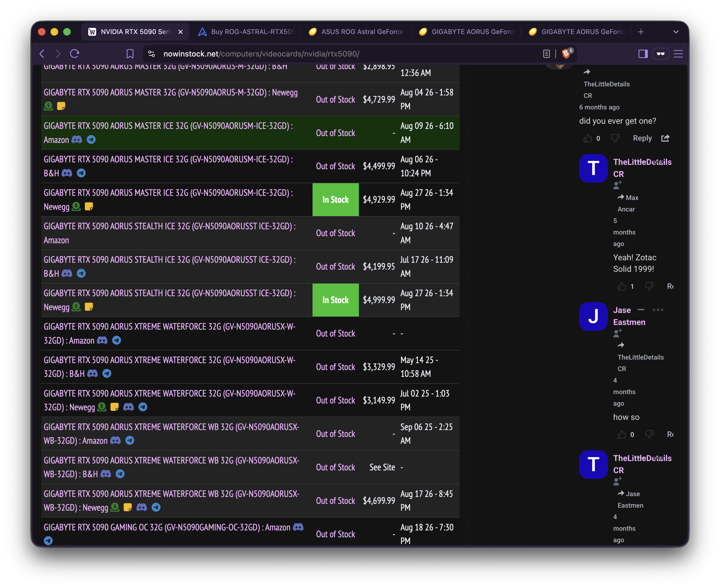
Task: Switch to the ASUS ROG Astral GeForce tab
Action: (x=356, y=32)
